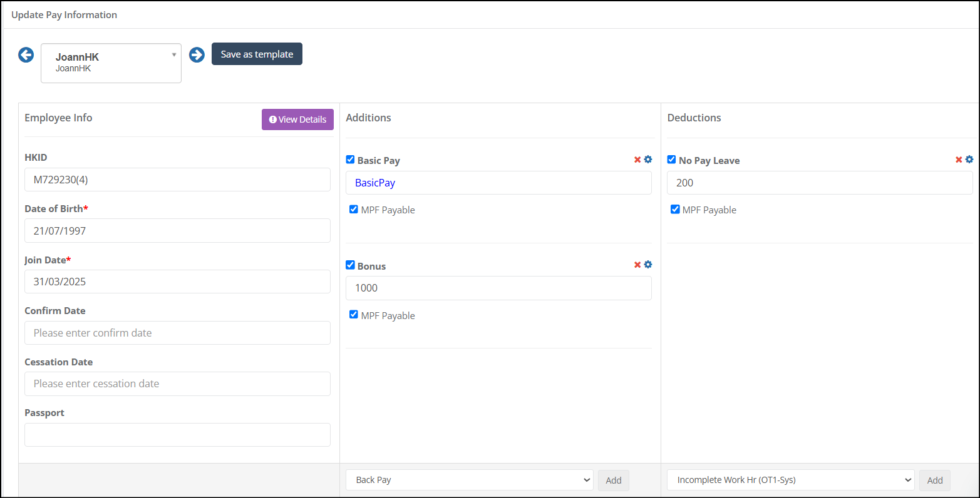Open the Back Pay additions dropdown
The image size is (980, 498).
[470, 480]
